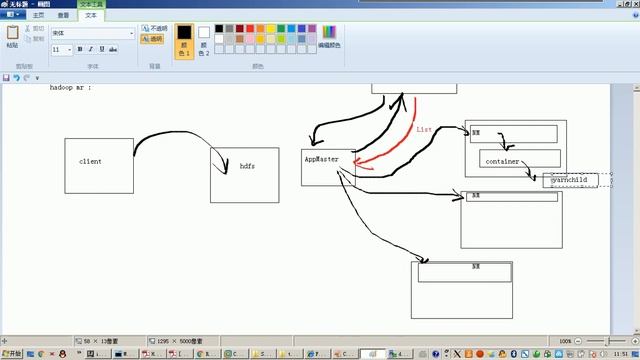
Task: Pick the yellow color swatch
Action: pyautogui.click(x=271, y=28)
